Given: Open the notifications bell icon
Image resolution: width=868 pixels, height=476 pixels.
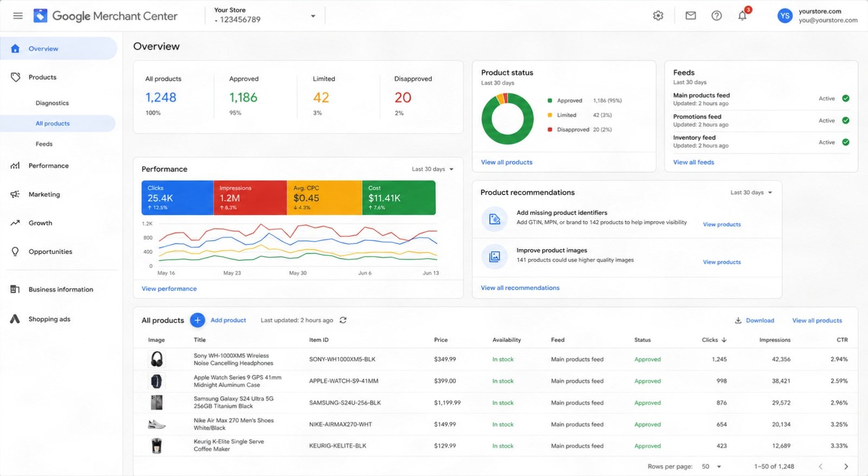Looking at the screenshot, I should click(x=743, y=16).
